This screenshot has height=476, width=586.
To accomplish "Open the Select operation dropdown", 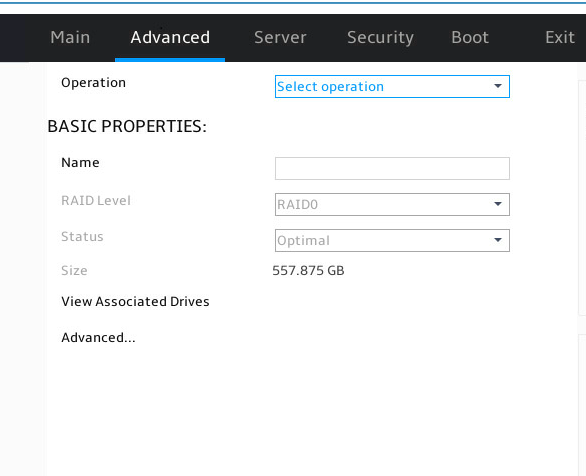I will click(x=392, y=87).
